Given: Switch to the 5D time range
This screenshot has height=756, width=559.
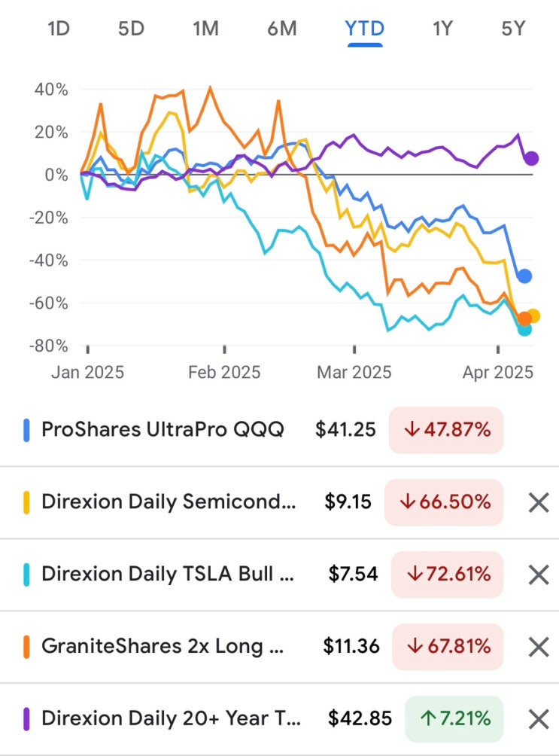Looking at the screenshot, I should tap(131, 29).
